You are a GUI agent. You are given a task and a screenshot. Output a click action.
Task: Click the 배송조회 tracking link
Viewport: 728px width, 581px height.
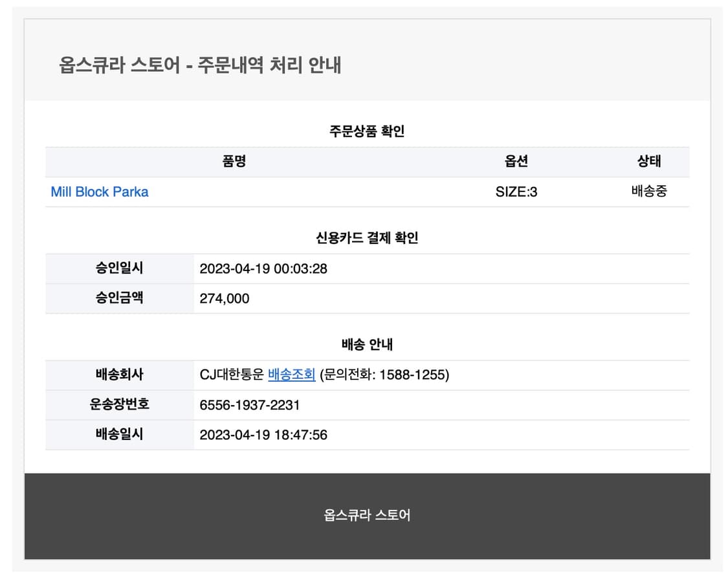point(291,375)
